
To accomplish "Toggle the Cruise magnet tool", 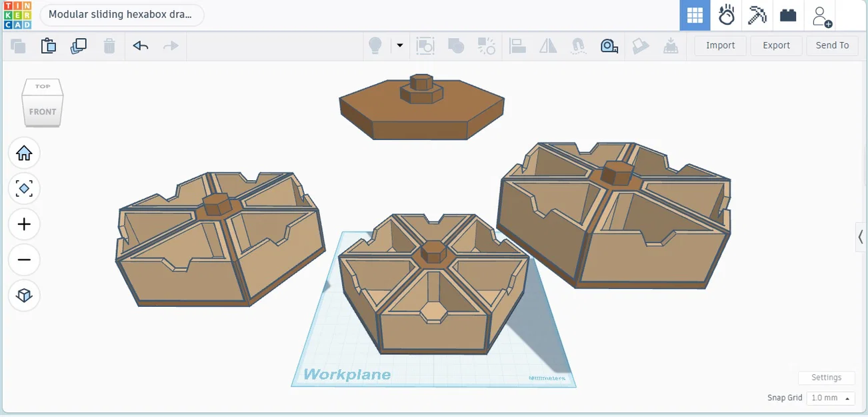I will click(579, 45).
